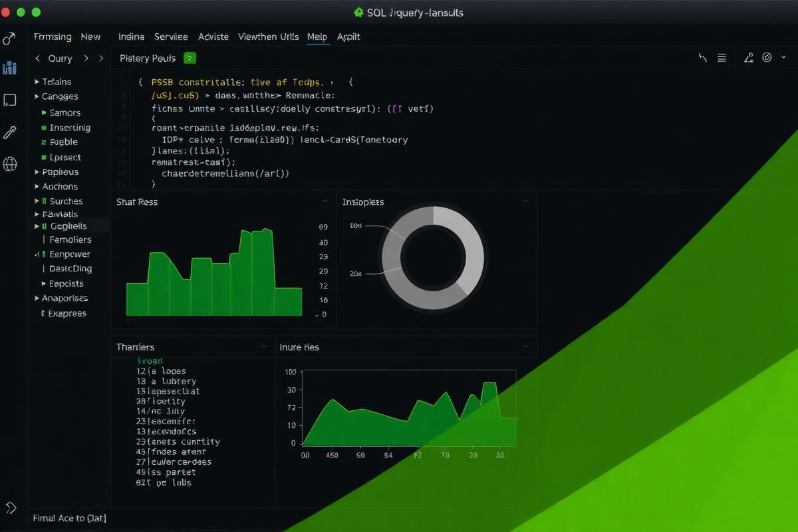Open the dropdown chevron at toolbar far right
The image size is (798, 532).
pyautogui.click(x=785, y=58)
